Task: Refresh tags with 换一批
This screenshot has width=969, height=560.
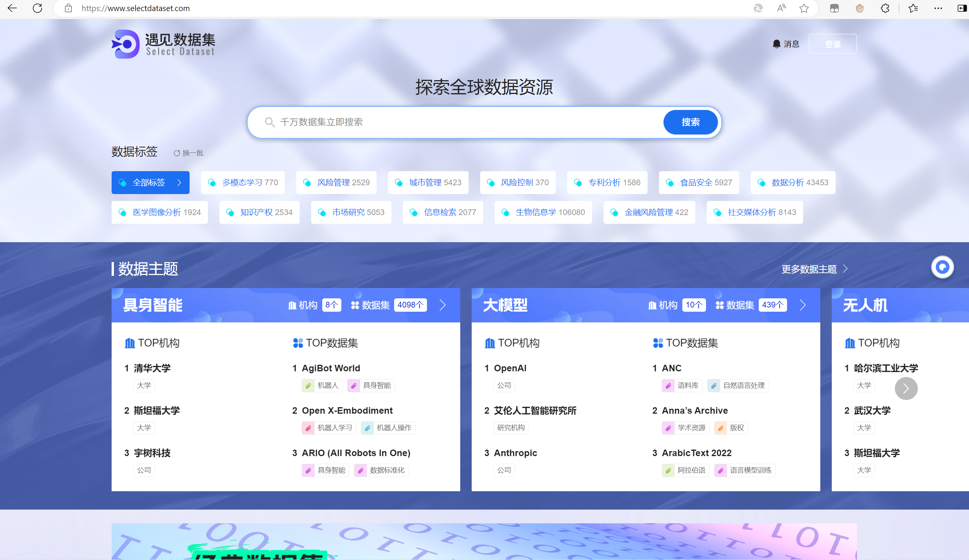Action: pyautogui.click(x=188, y=153)
